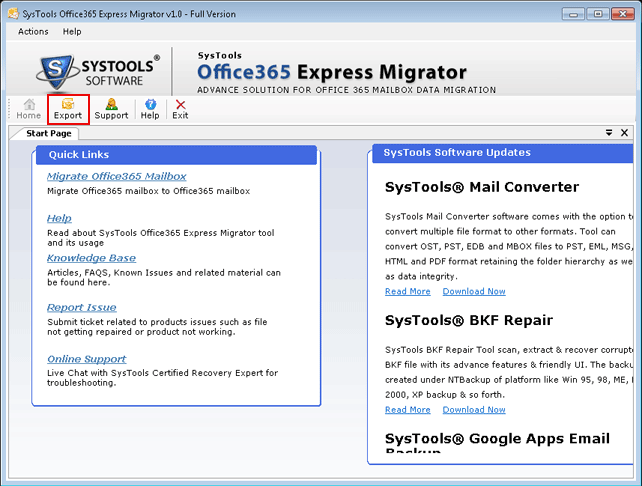Screen dimensions: 642x486
Task: Click the red Exit icon
Action: click(180, 109)
